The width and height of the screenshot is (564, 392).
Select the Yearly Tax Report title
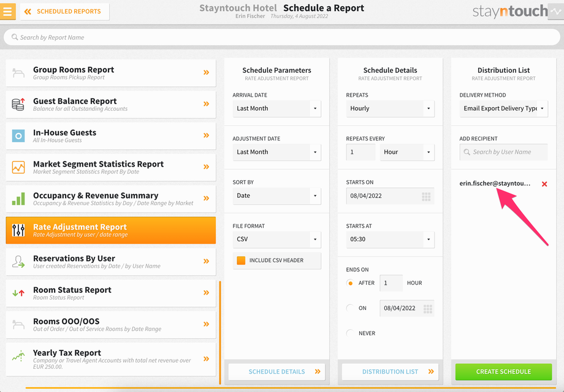(x=67, y=353)
